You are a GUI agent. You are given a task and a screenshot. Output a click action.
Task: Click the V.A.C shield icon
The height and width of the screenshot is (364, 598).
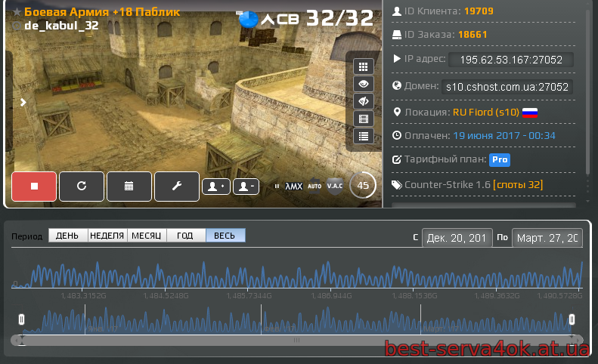[x=335, y=186]
